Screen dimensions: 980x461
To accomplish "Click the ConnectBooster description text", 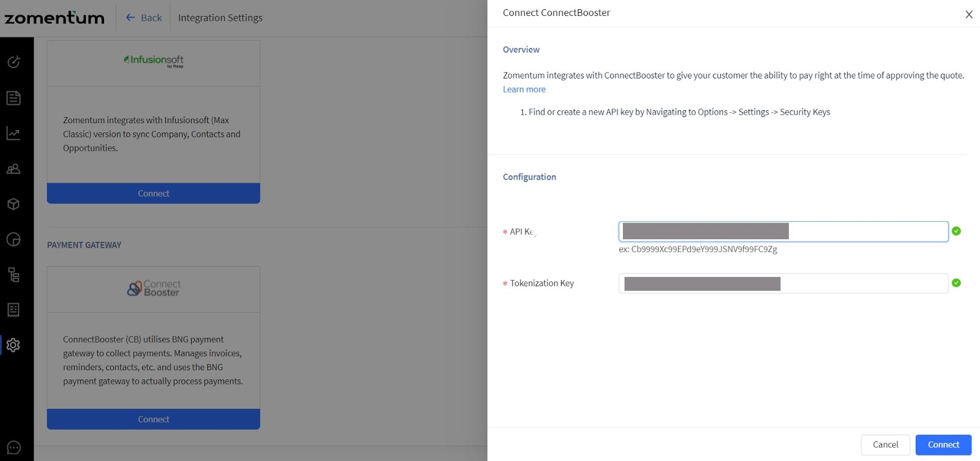I will coord(153,360).
